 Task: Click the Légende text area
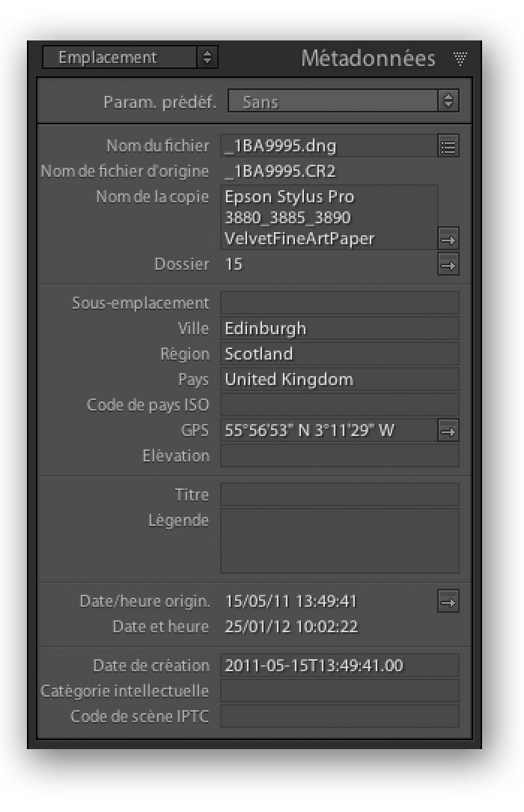[340, 541]
